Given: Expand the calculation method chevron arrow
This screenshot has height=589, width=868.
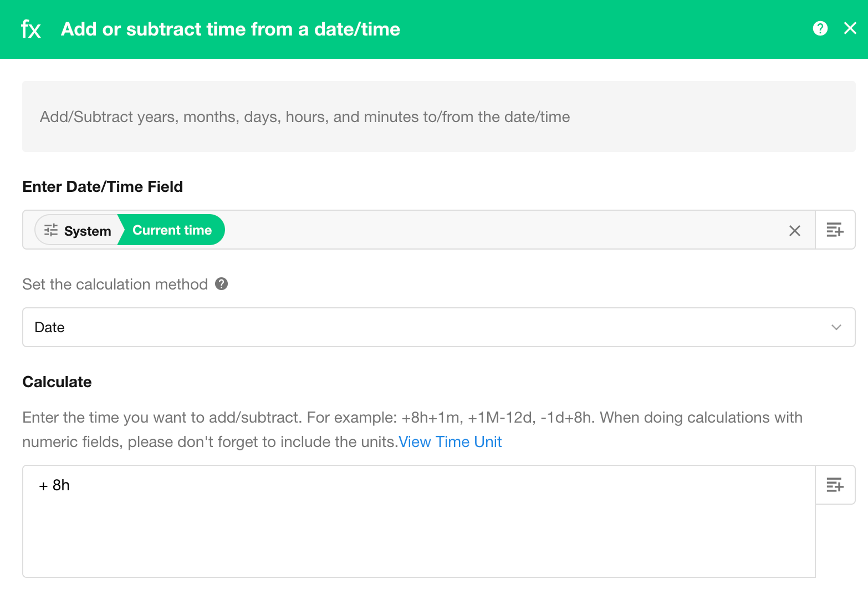Looking at the screenshot, I should pyautogui.click(x=836, y=327).
